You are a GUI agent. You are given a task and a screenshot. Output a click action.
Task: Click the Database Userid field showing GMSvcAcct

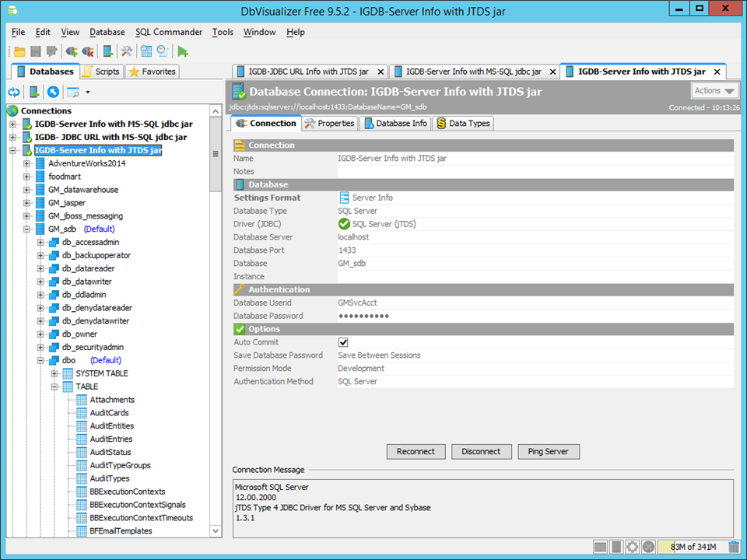coord(535,303)
